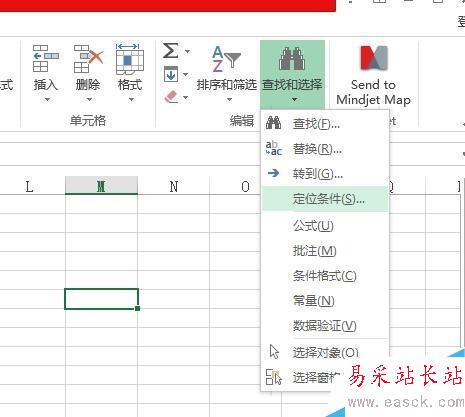Screen dimensions: 465x417
Task: Click the Fill down icon
Action: 171,74
